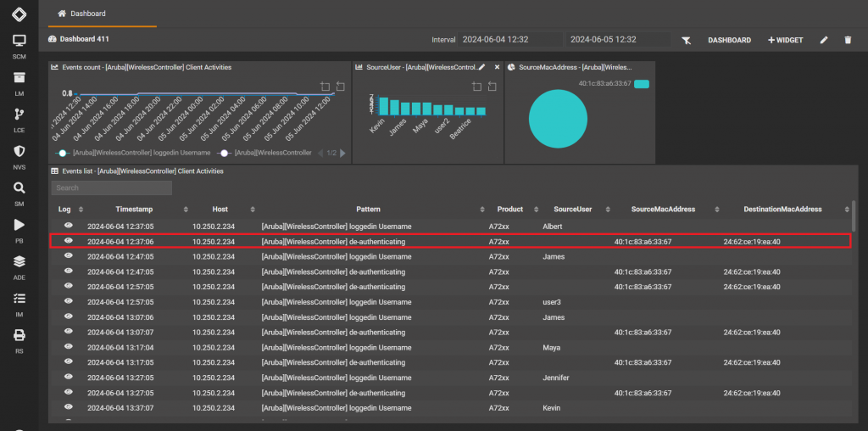
Task: Click zoom-select icon in SourceUser chart
Action: pos(476,87)
